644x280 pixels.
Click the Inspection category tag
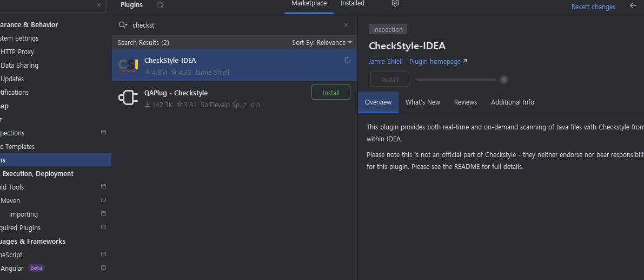(x=388, y=30)
